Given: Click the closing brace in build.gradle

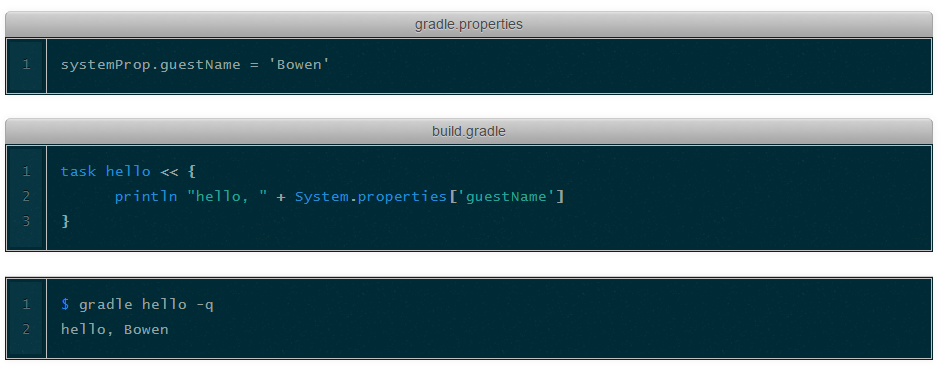Looking at the screenshot, I should [65, 222].
